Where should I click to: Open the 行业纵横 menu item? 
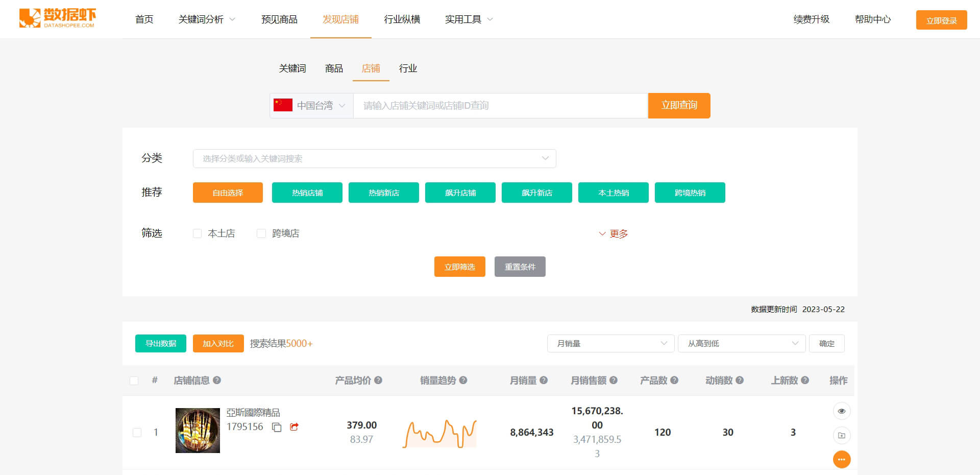[402, 19]
